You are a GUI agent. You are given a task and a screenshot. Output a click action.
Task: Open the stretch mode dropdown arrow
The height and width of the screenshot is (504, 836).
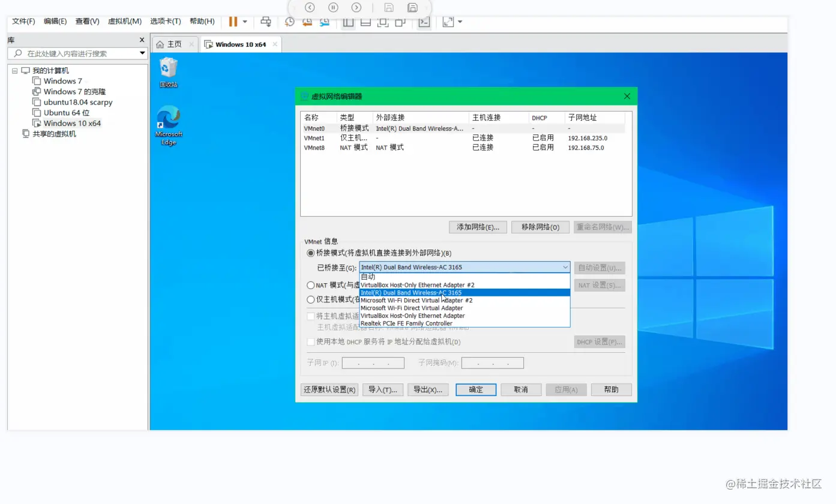click(460, 22)
